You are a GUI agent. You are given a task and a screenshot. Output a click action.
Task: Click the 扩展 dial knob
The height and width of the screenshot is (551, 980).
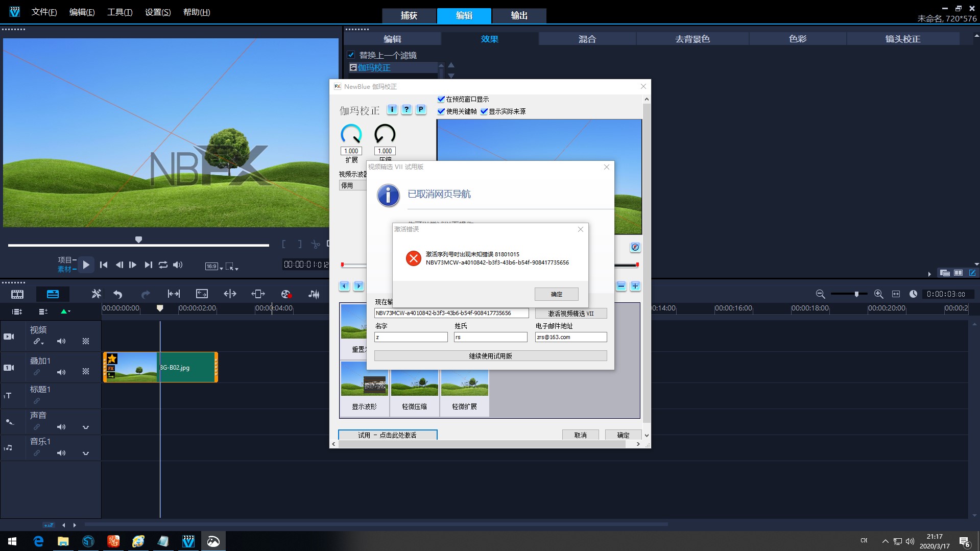point(351,134)
